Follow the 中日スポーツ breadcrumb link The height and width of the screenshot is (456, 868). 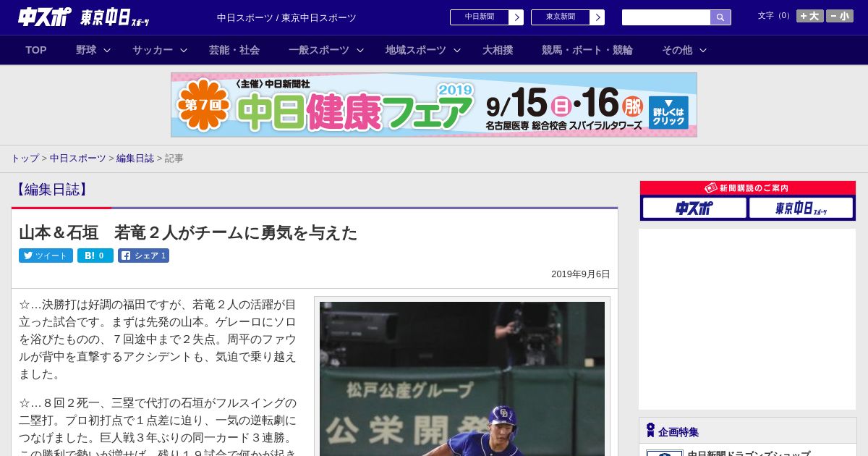point(77,158)
